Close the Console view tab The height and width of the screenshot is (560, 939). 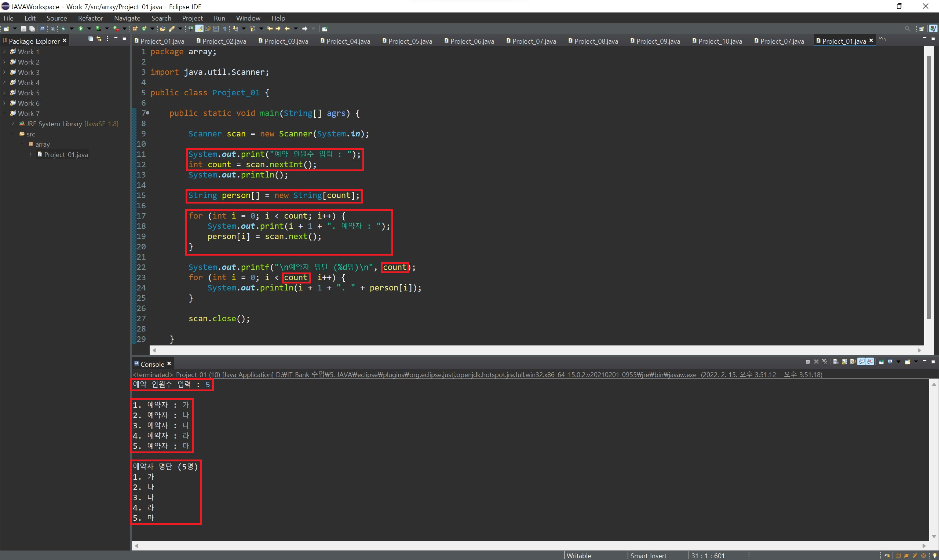169,364
